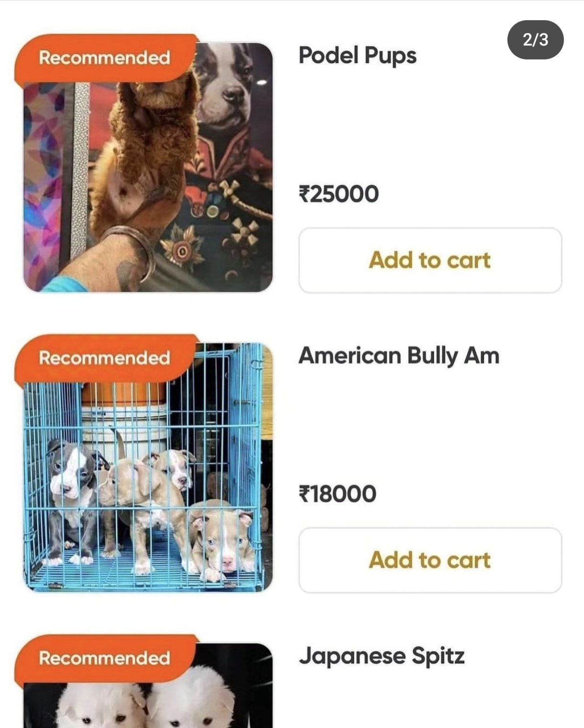Open the American Bully caged puppies photo
The height and width of the screenshot is (728, 584).
(148, 468)
